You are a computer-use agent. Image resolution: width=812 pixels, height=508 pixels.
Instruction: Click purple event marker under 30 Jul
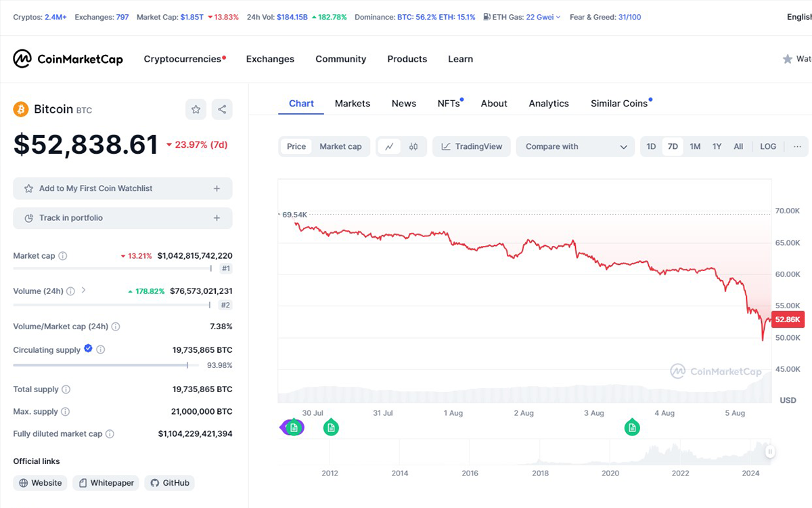point(292,427)
